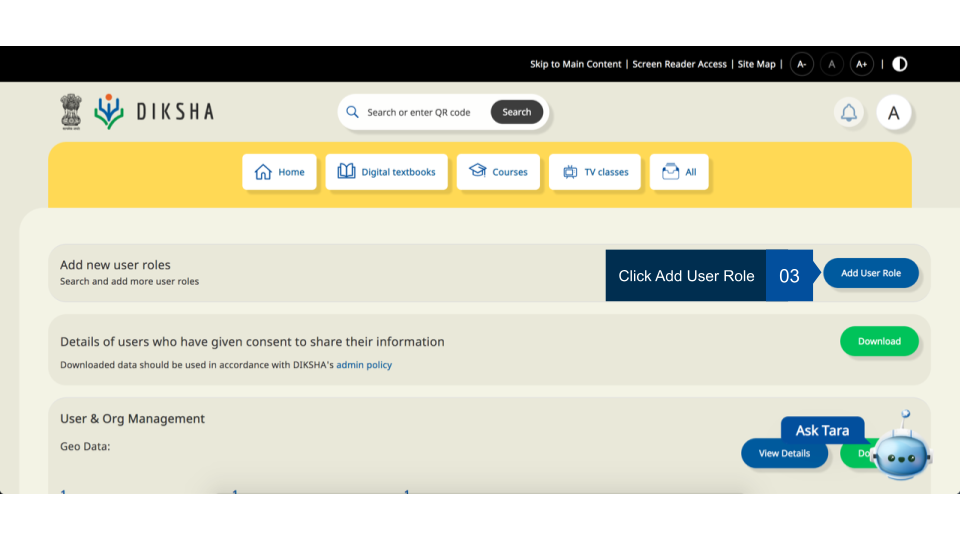Image resolution: width=960 pixels, height=540 pixels.
Task: Click the DIKSHA logo
Action: (x=155, y=112)
